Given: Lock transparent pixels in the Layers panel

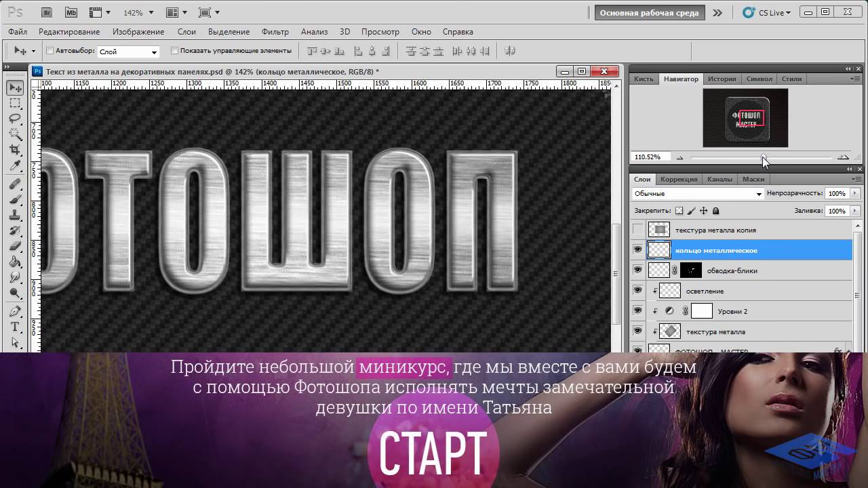Looking at the screenshot, I should (x=679, y=211).
